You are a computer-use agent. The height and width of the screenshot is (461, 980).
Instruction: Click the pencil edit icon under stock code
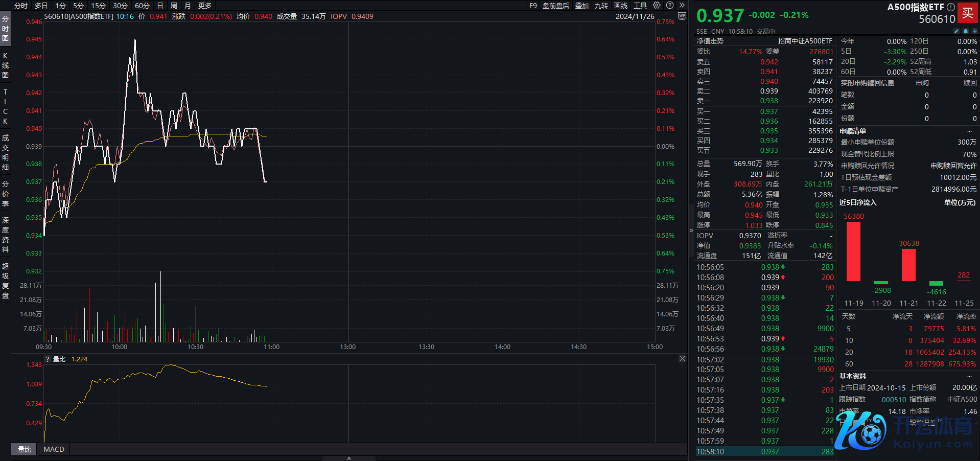[956, 31]
